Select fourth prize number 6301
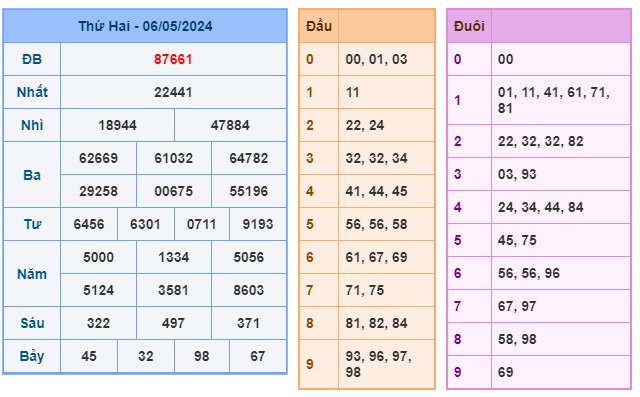Screen dimensions: 640x397 (x=145, y=224)
